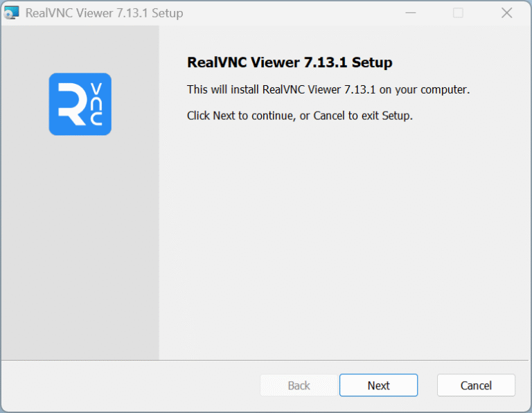
Task: Click the installer icon in the title bar
Action: pos(12,13)
